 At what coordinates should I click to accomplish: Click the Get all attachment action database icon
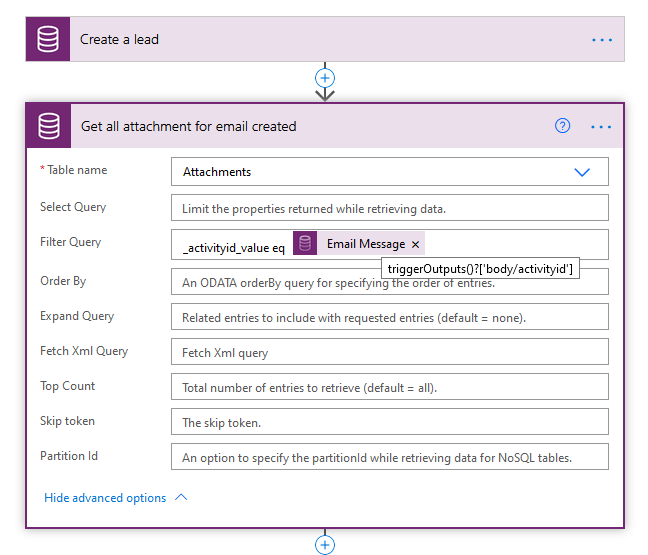click(48, 126)
